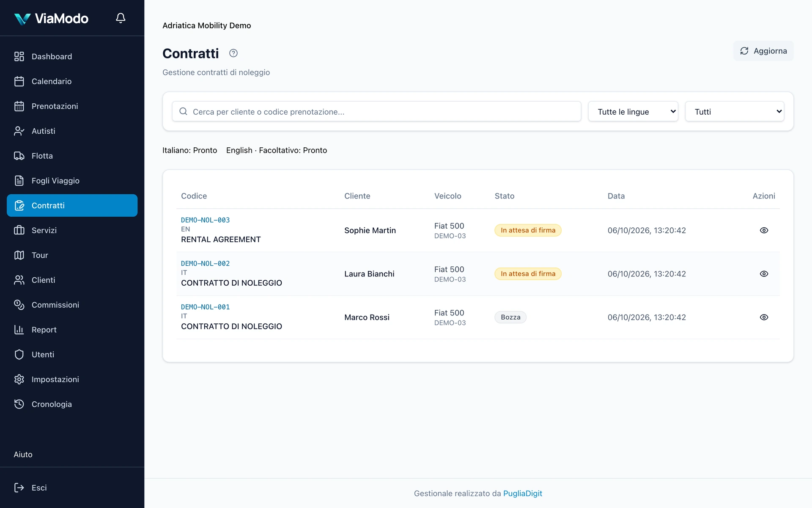Click the Commissioni coins icon
The height and width of the screenshot is (508, 812).
point(19,305)
